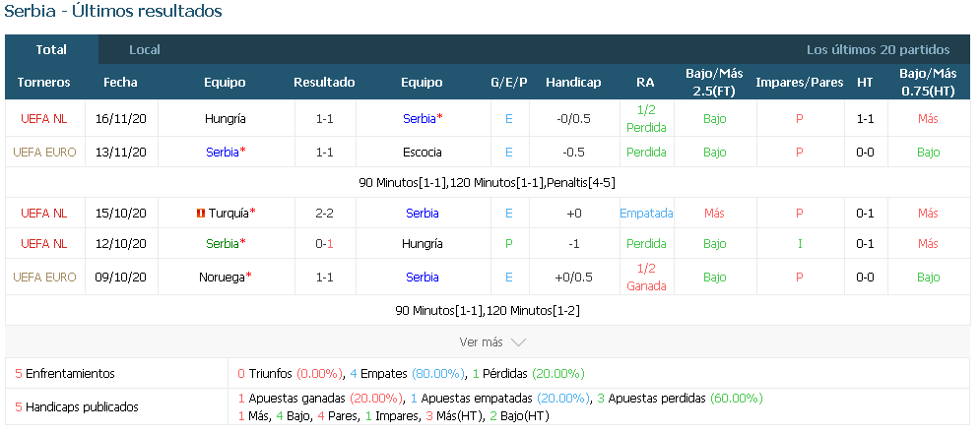Image resolution: width=980 pixels, height=434 pixels.
Task: Click the 1-1 result for Noruega versus Serbia
Action: coord(324,278)
